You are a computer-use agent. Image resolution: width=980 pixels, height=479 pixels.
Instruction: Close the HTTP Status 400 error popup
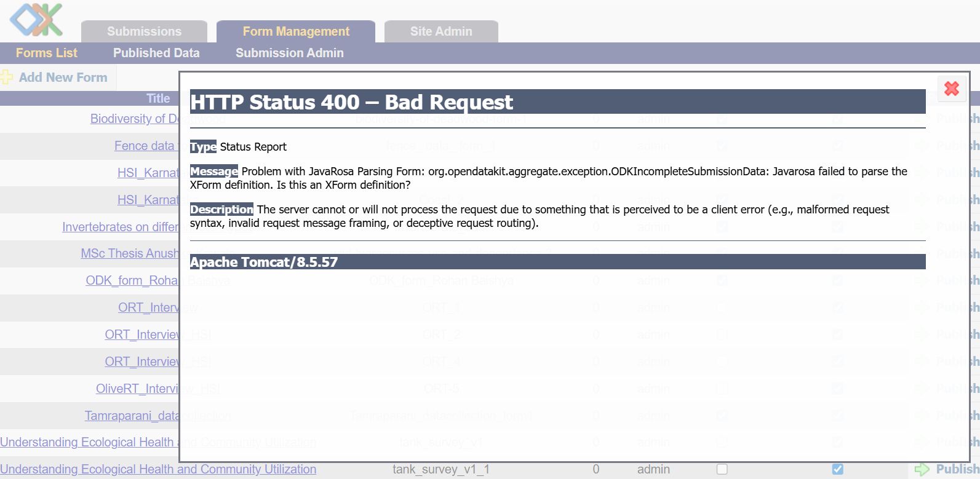pyautogui.click(x=952, y=89)
